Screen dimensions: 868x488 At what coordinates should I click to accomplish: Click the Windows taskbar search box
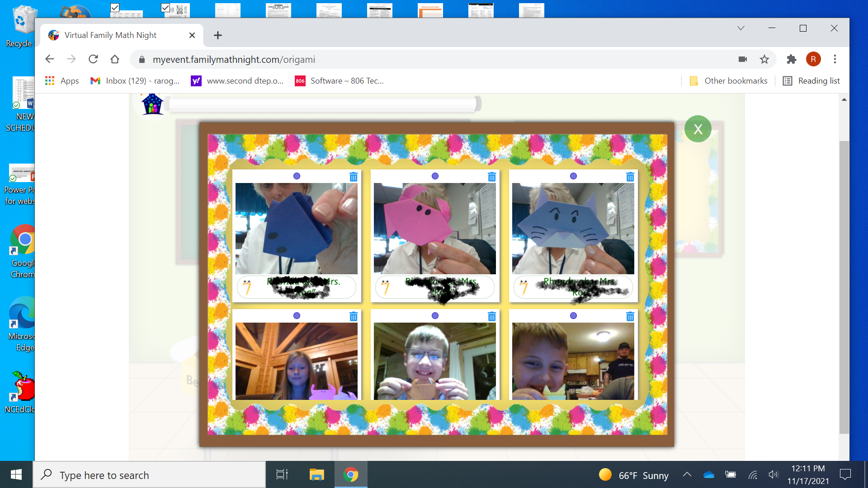pyautogui.click(x=149, y=475)
